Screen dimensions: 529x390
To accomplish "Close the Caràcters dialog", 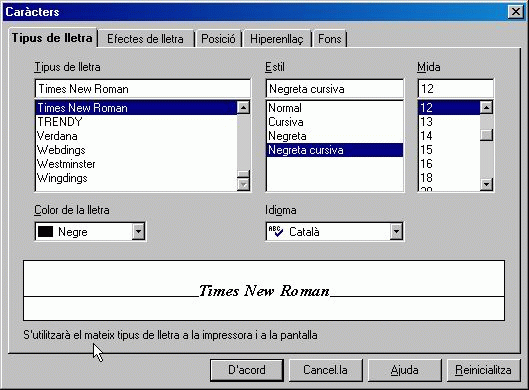I will pos(516,12).
